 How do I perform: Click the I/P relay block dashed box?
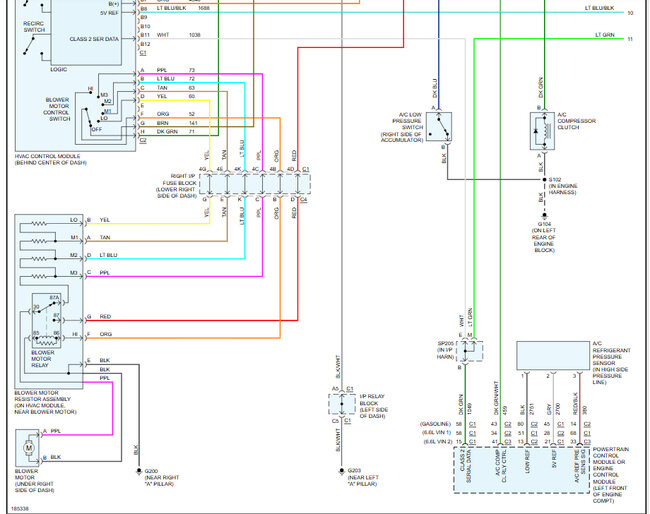click(342, 404)
